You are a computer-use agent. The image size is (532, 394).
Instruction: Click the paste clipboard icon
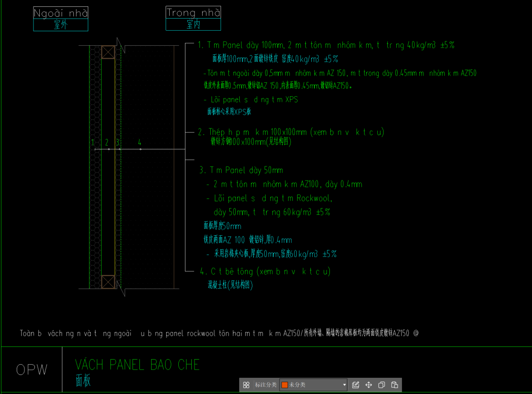coord(394,385)
